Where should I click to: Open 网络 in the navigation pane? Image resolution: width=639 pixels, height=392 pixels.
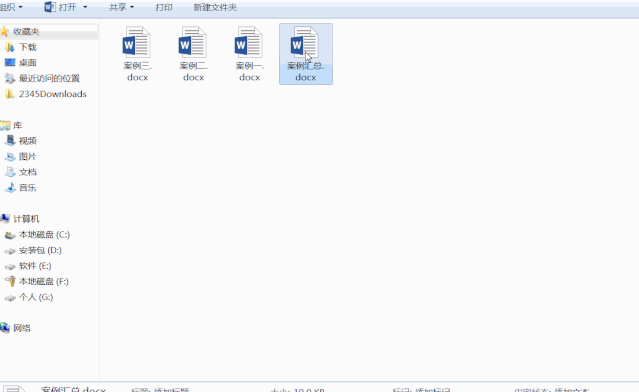15,328
